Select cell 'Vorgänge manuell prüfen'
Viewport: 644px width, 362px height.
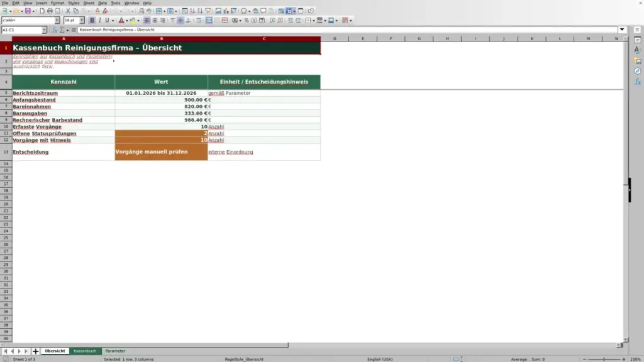162,152
